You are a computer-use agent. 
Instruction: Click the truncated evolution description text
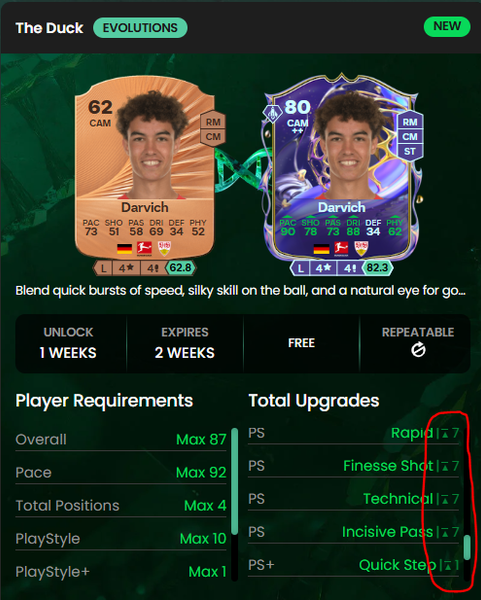coord(240,291)
